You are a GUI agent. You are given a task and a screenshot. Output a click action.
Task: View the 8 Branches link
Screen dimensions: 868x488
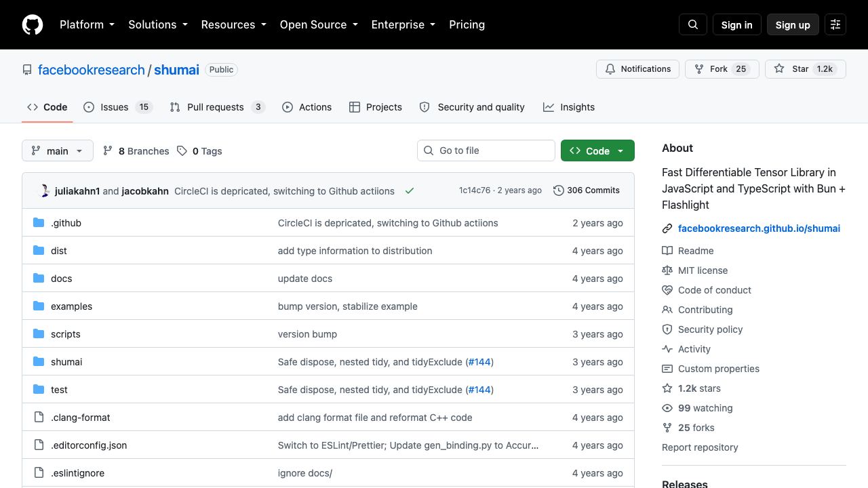coord(136,151)
